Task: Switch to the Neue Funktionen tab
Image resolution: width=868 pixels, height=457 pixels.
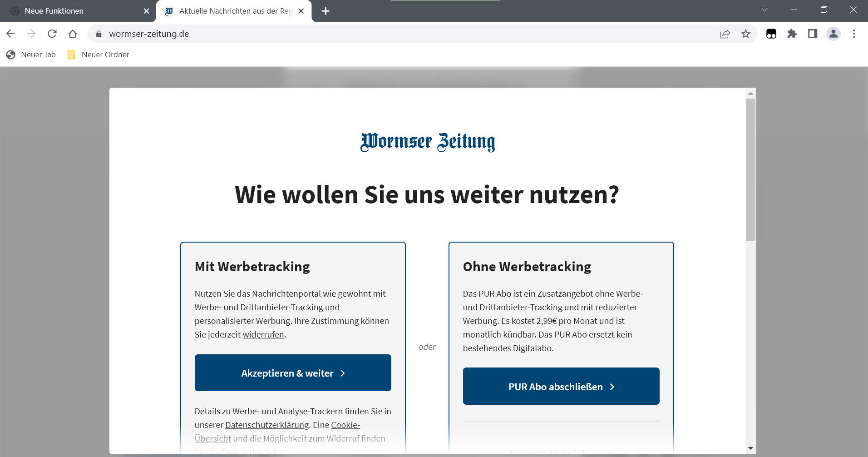Action: click(78, 11)
